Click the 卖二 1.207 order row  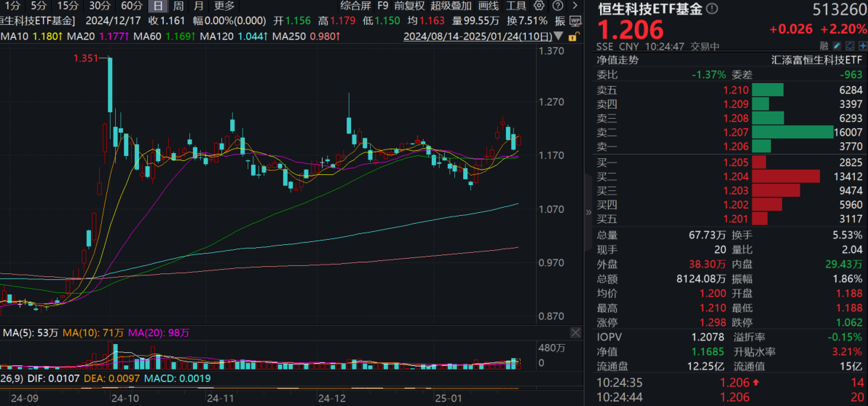click(x=729, y=133)
